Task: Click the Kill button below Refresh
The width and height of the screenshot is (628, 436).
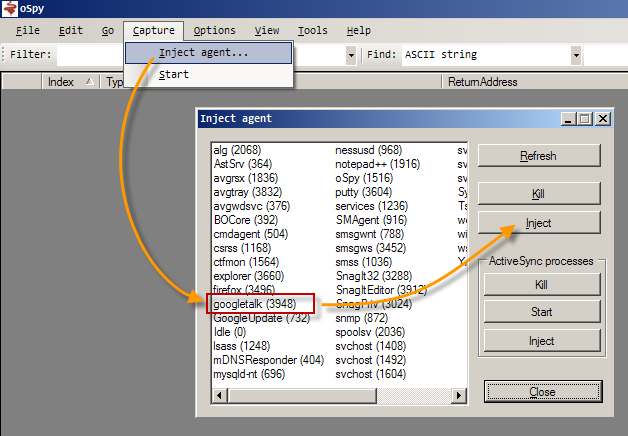Action: pos(539,192)
